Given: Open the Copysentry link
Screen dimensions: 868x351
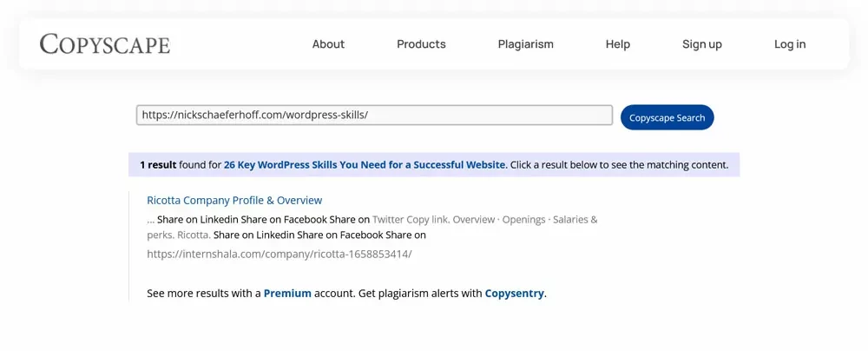Looking at the screenshot, I should pos(514,293).
